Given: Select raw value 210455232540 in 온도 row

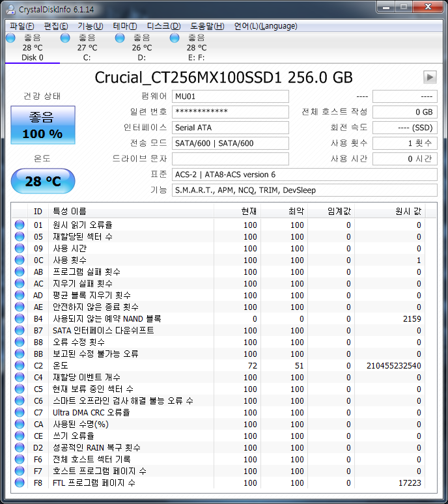Looking at the screenshot, I should pyautogui.click(x=394, y=366).
